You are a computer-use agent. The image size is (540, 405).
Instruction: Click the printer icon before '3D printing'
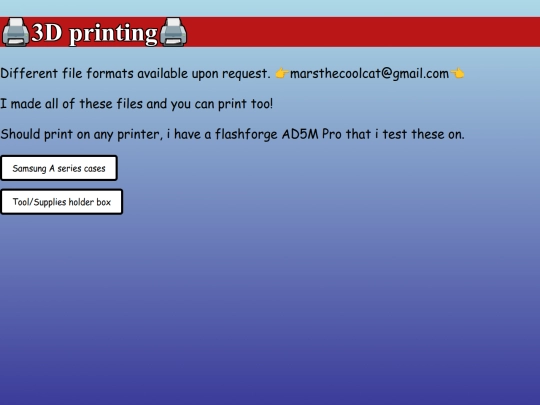pos(15,32)
